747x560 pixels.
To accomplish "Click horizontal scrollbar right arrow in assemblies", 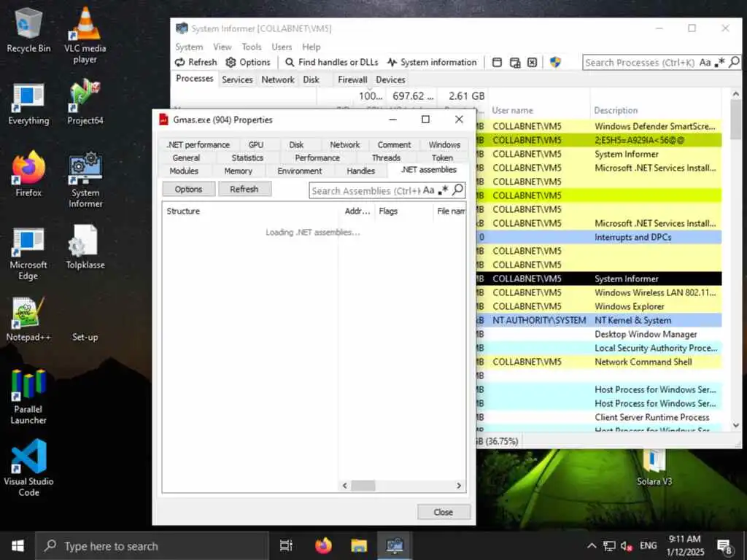I will (x=459, y=486).
